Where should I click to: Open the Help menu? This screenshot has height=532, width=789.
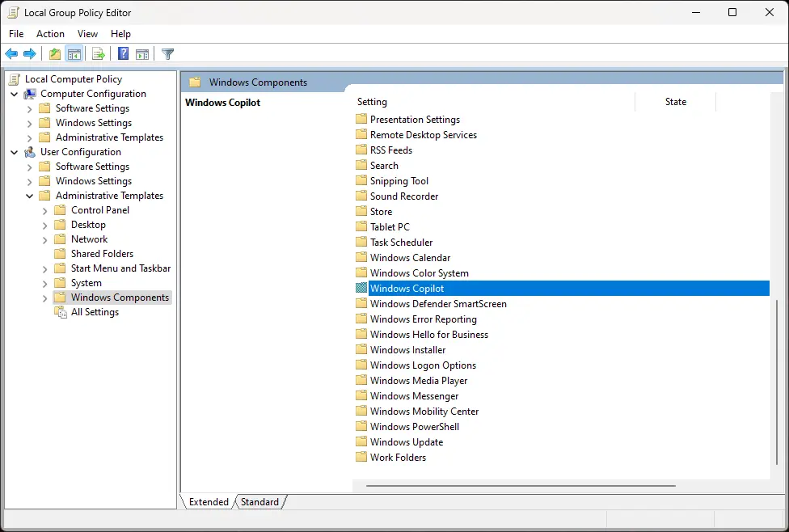point(120,34)
